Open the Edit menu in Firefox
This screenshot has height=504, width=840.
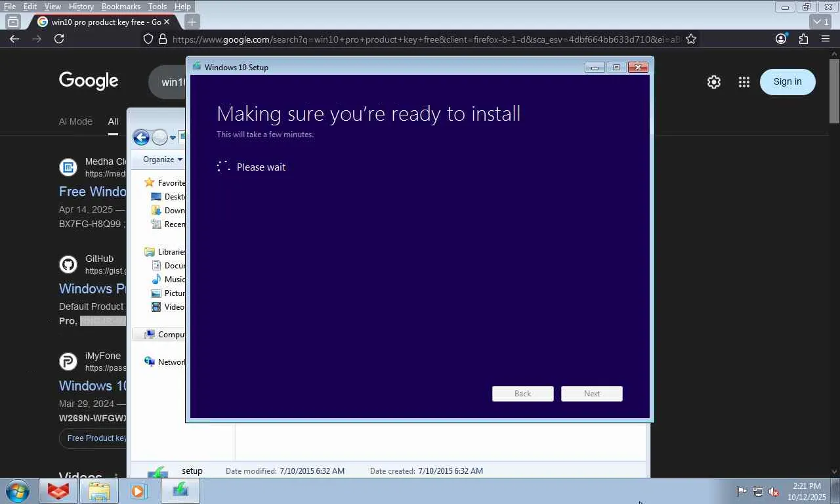[30, 7]
